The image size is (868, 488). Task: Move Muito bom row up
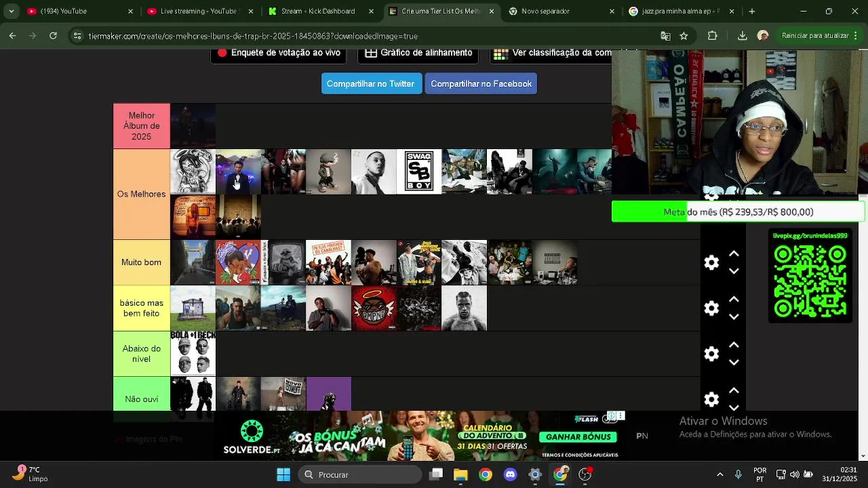point(734,253)
